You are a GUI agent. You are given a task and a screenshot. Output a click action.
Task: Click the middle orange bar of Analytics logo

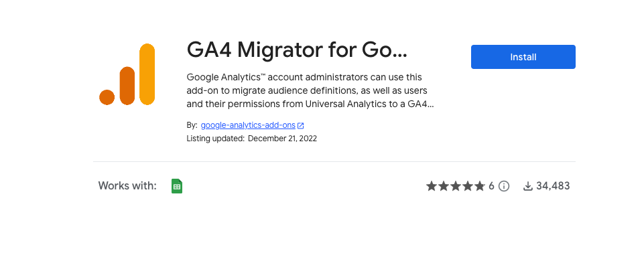point(127,86)
